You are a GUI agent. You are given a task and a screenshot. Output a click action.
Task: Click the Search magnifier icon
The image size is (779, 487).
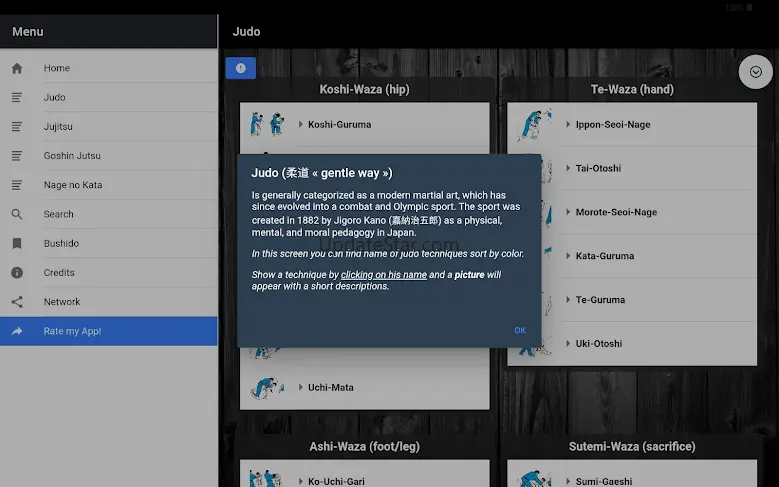click(x=17, y=214)
